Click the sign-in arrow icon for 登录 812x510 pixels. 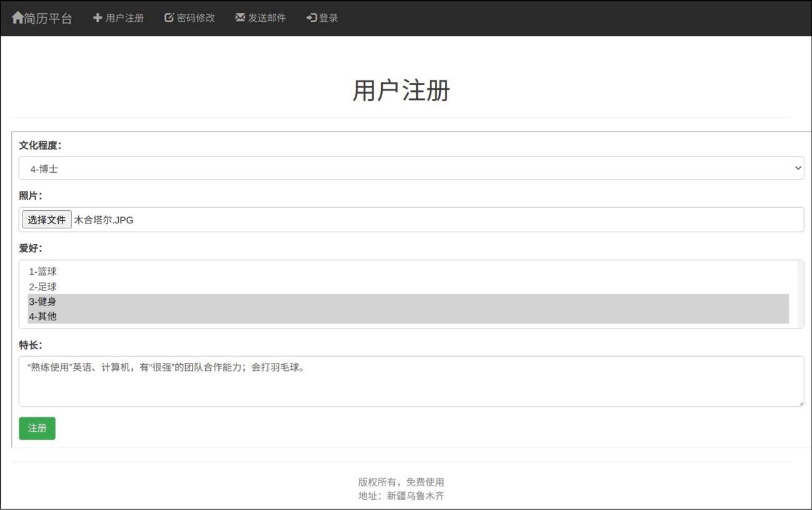(x=312, y=18)
